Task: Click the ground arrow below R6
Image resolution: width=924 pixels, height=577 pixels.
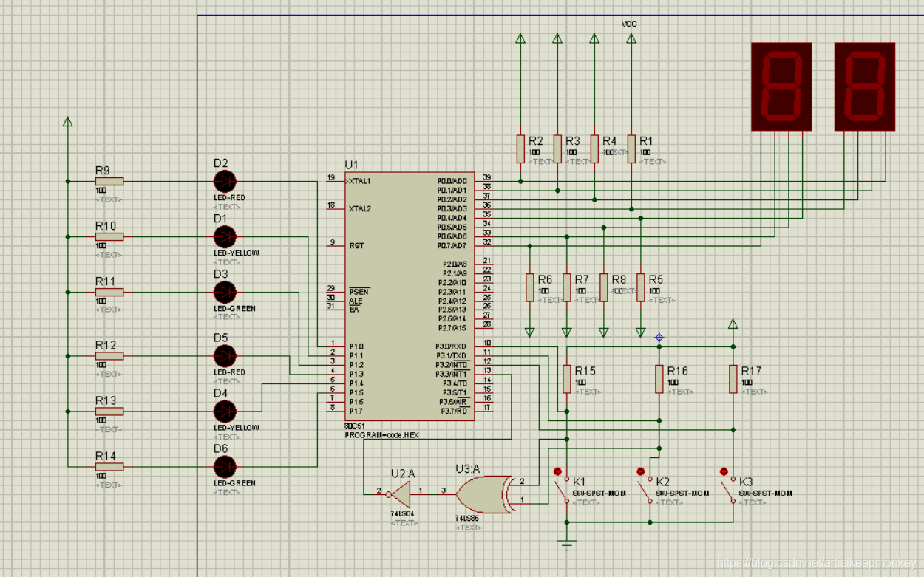Action: coord(530,332)
